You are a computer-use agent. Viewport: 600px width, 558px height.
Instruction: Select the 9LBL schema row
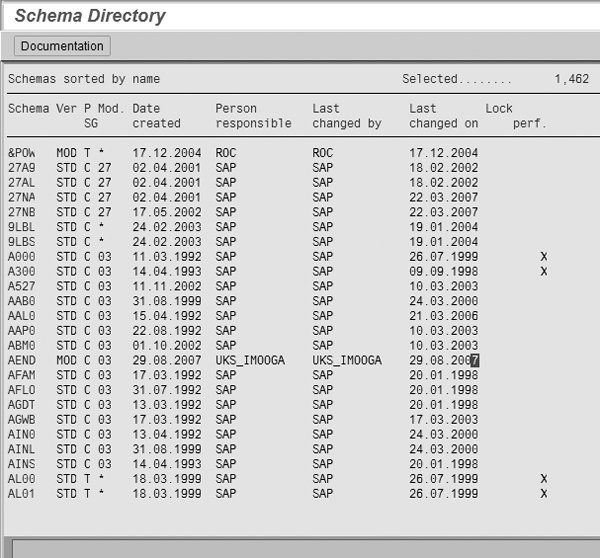(22, 227)
